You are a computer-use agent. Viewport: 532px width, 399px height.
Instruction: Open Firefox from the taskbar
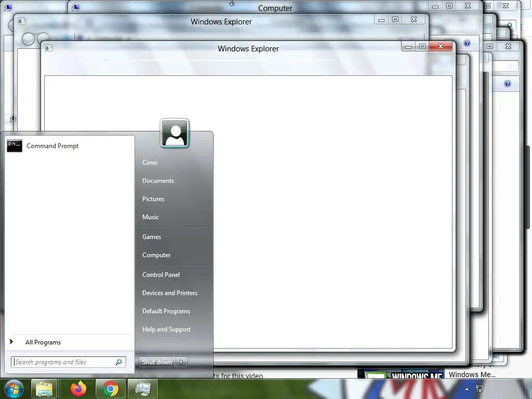[x=78, y=389]
